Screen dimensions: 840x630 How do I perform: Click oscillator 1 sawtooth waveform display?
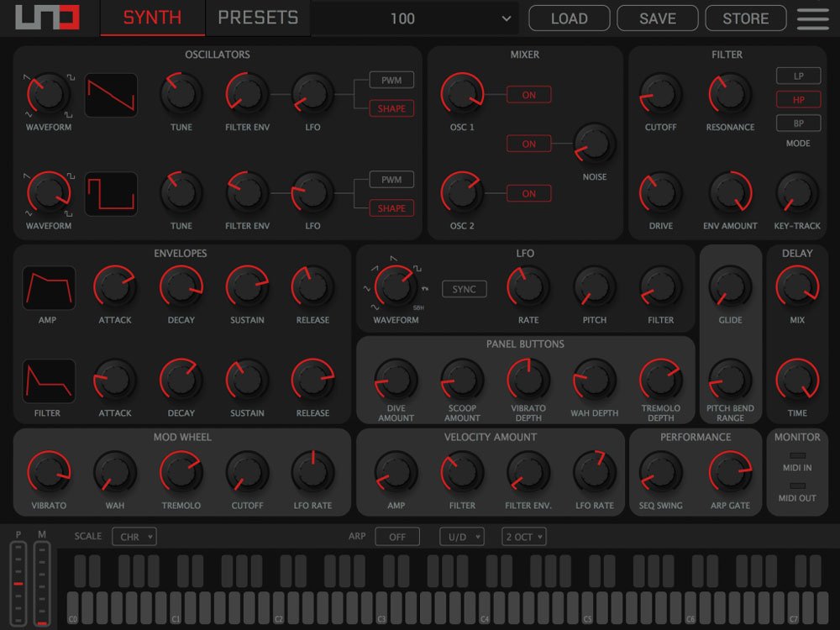pyautogui.click(x=111, y=95)
